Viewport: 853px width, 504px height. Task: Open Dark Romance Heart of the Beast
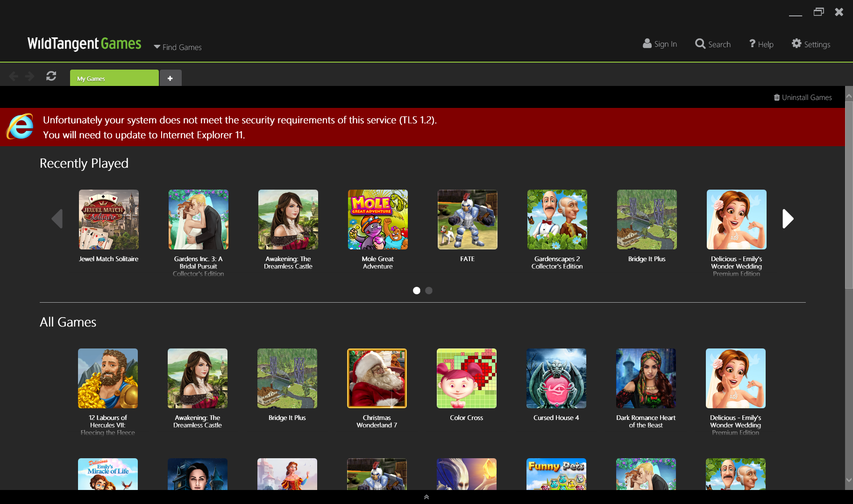(x=646, y=378)
